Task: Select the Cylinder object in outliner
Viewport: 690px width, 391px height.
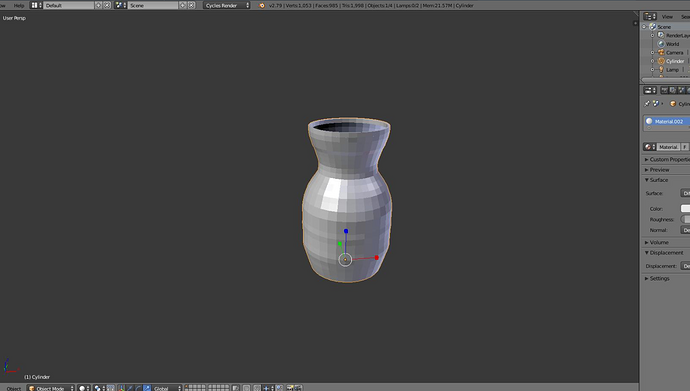Action: click(x=675, y=61)
